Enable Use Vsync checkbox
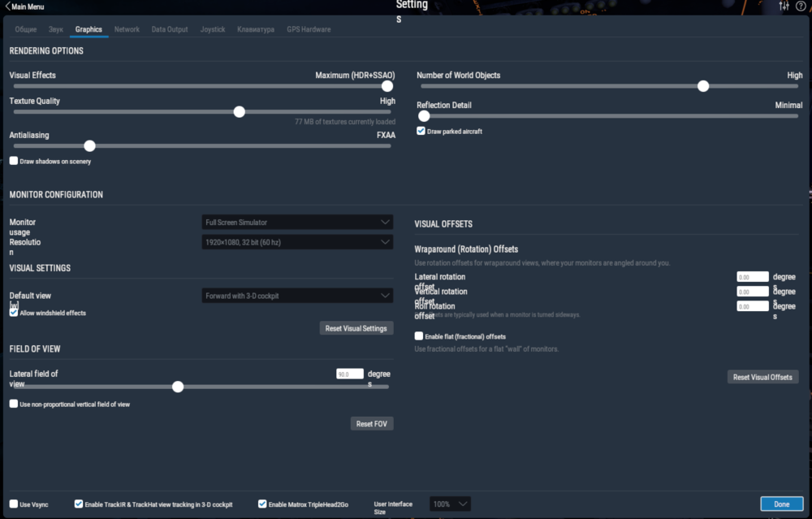 (x=14, y=504)
